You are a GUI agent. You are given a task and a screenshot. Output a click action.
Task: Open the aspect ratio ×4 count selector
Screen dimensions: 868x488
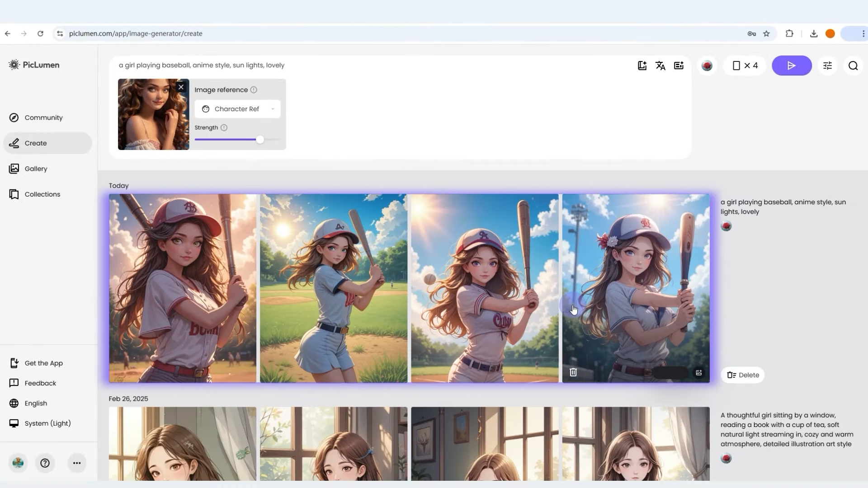[x=745, y=66]
